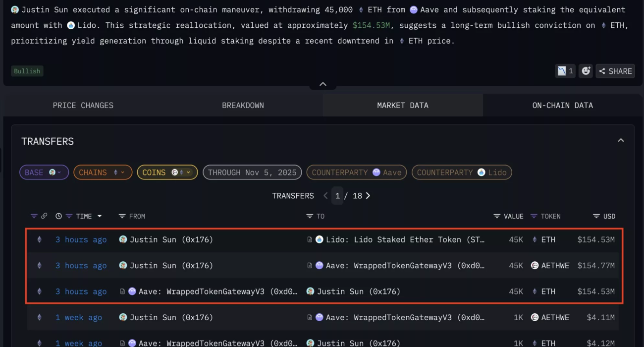Viewport: 644px width, 347px height.
Task: Collapse the TRANSFERS panel with its chevron
Action: (x=621, y=141)
